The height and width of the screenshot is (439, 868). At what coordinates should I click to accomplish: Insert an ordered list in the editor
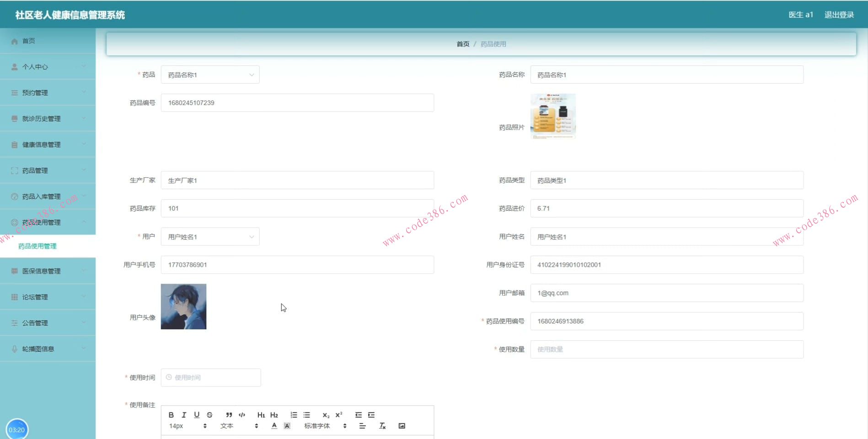click(294, 415)
